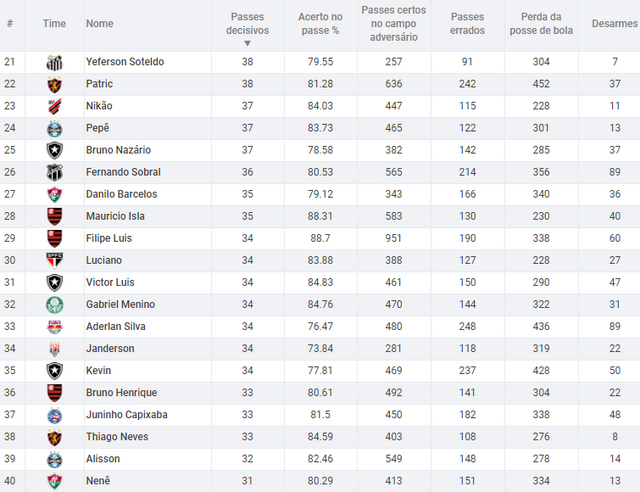Click the São Paulo crest beside Luciano
Viewport: 640px width, 492px height.
pyautogui.click(x=54, y=260)
